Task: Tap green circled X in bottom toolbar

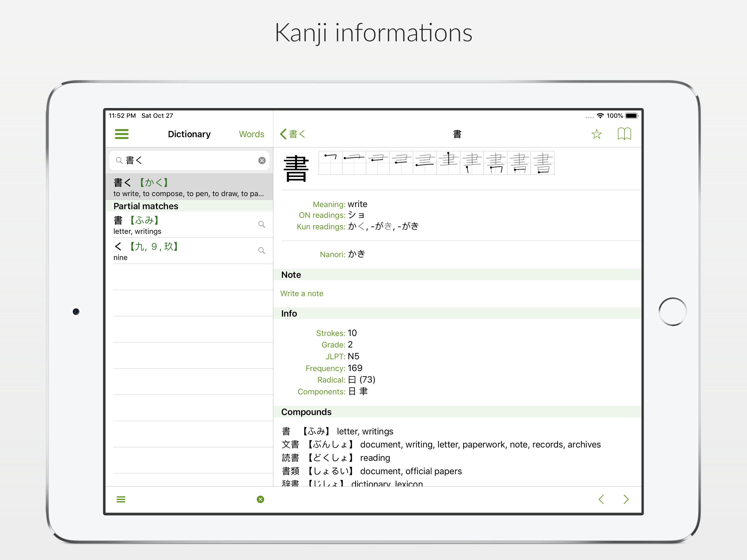Action: (x=260, y=499)
